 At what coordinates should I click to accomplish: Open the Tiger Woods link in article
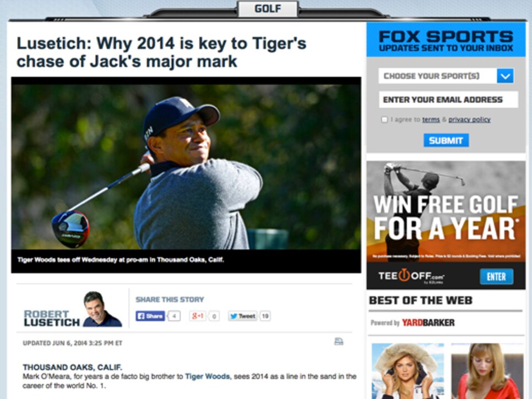point(207,376)
